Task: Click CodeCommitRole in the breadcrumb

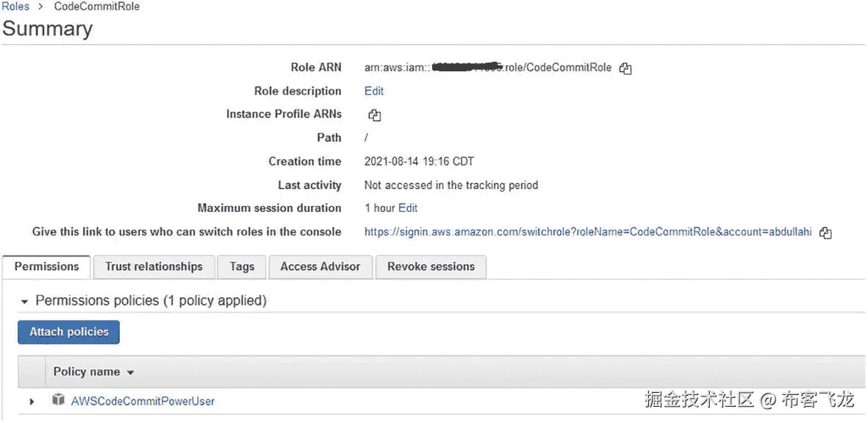Action: [97, 7]
